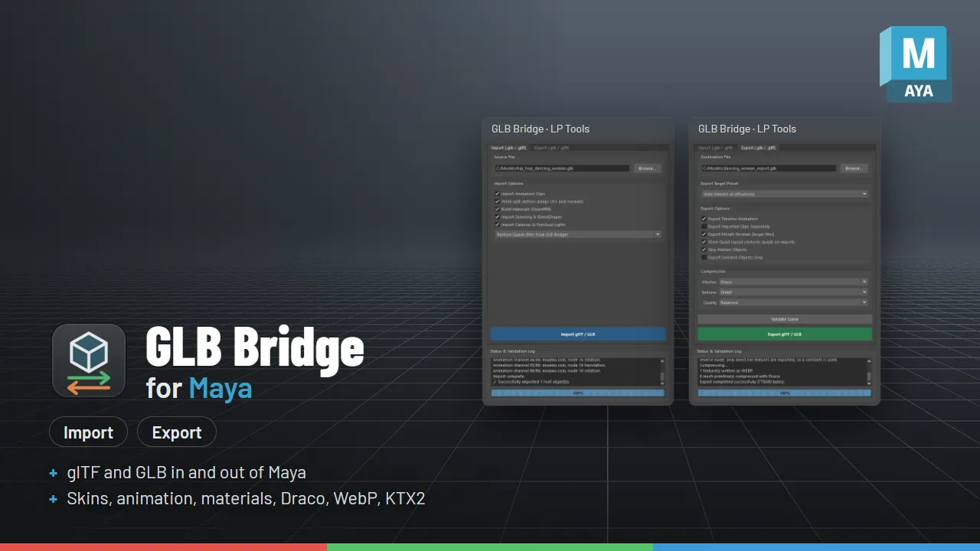This screenshot has height=551, width=980.
Task: Toggle Weld split vertices checkbox
Action: (x=497, y=201)
